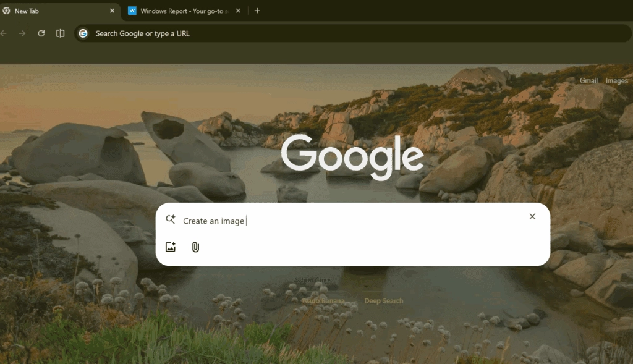This screenshot has height=364, width=633.
Task: Click the back navigation arrow
Action: (5, 33)
